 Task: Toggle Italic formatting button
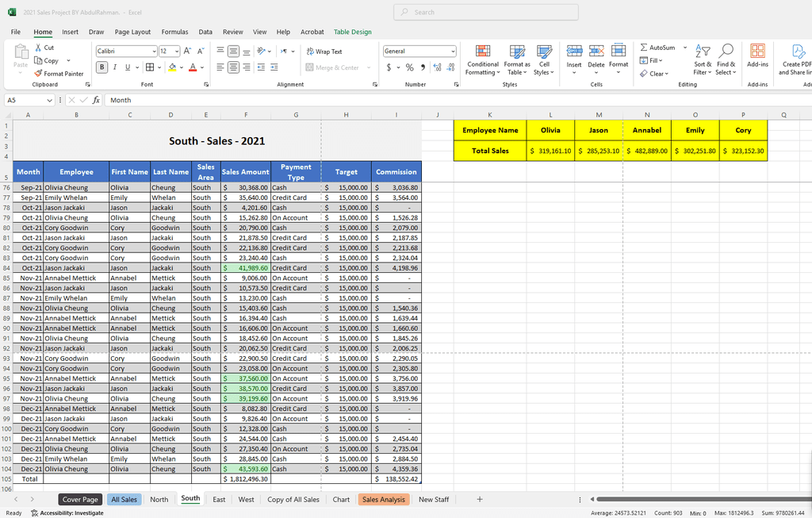pyautogui.click(x=114, y=67)
